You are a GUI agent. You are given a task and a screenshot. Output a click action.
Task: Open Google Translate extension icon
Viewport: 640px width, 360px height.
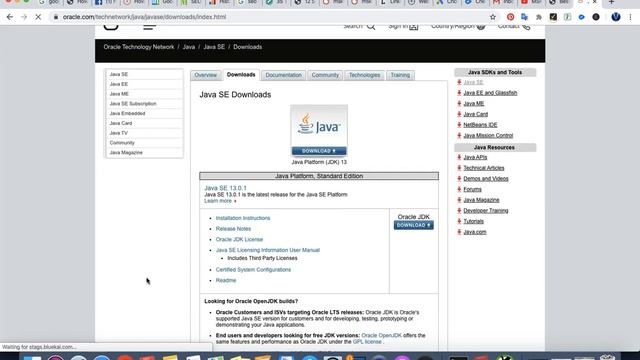[x=524, y=17]
